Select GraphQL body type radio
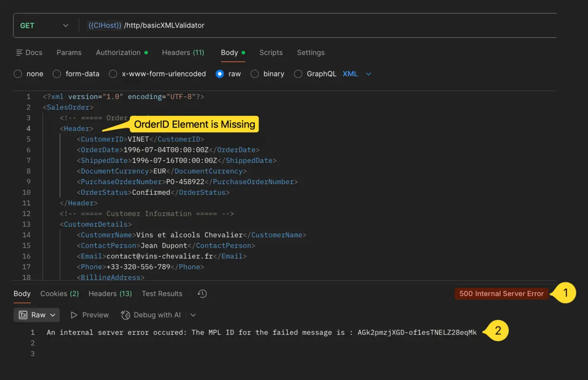The image size is (588, 380). [x=298, y=74]
